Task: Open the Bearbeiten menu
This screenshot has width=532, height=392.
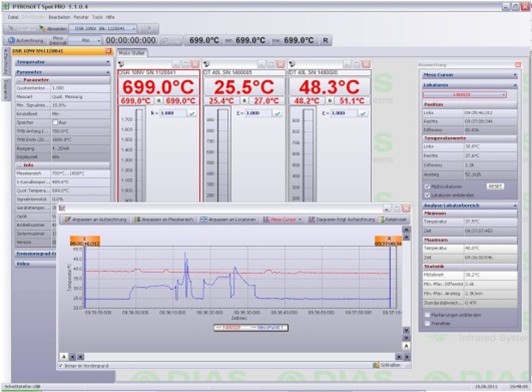Action: 59,17
